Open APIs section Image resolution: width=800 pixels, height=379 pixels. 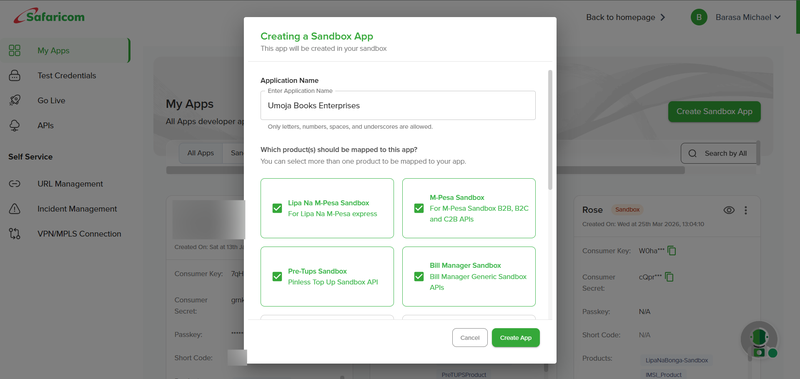(x=45, y=125)
